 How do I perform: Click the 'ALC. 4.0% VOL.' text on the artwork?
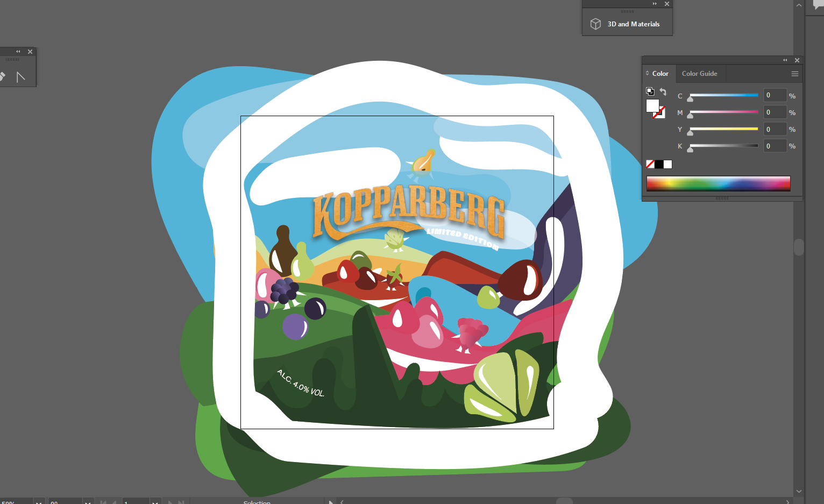pos(301,383)
